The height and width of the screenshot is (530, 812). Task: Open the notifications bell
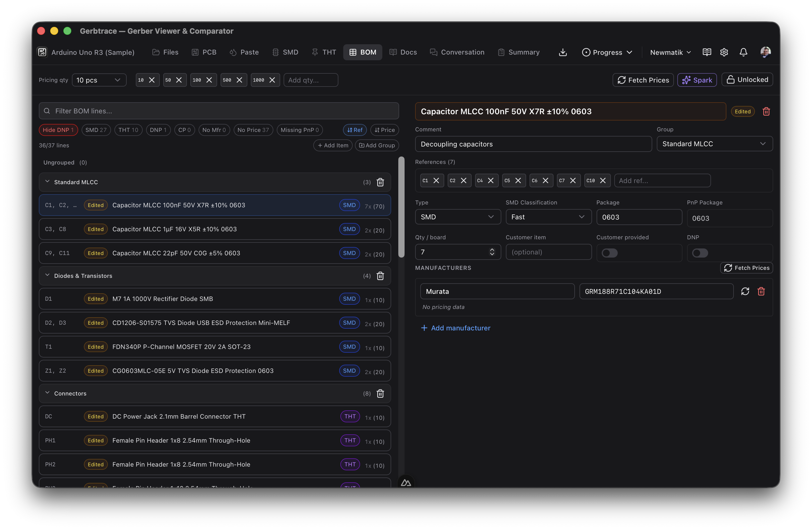(x=743, y=52)
